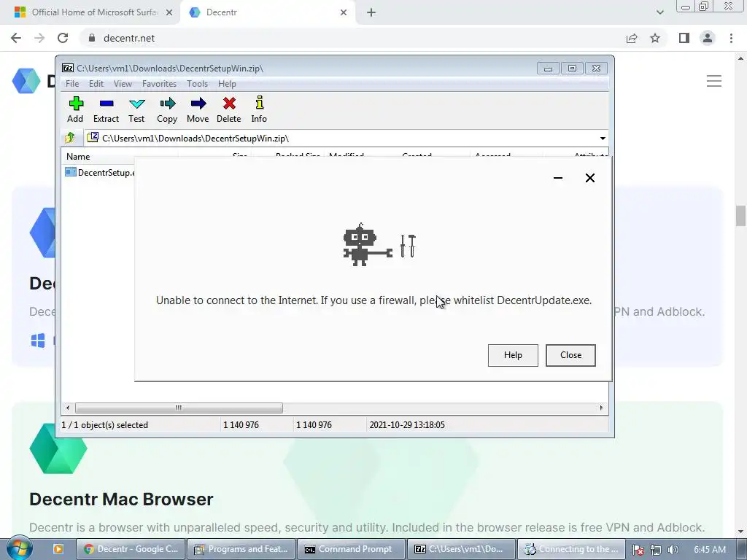Expand the 7-Zip address path dropdown
747x560 pixels.
click(x=603, y=138)
